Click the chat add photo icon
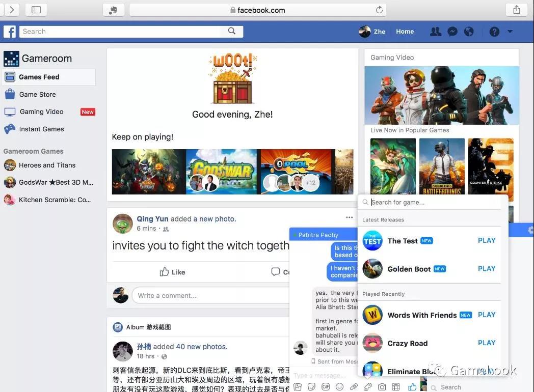 tap(298, 387)
